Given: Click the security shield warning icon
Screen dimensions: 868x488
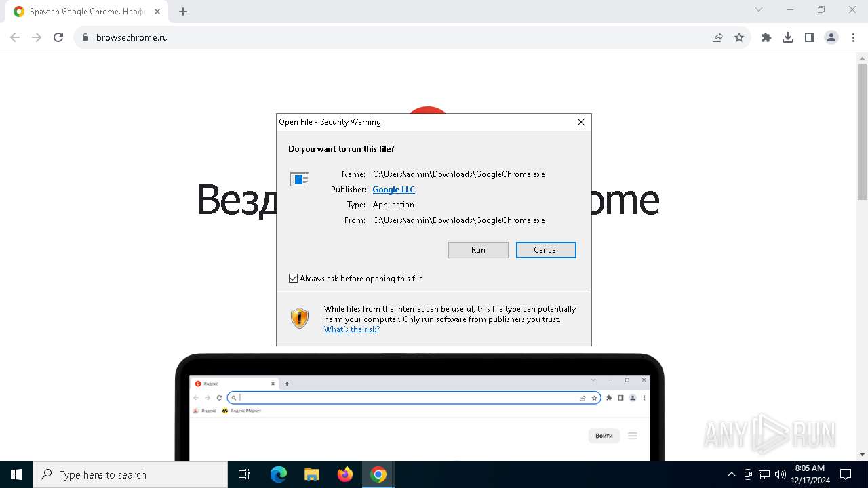Looking at the screenshot, I should point(300,318).
